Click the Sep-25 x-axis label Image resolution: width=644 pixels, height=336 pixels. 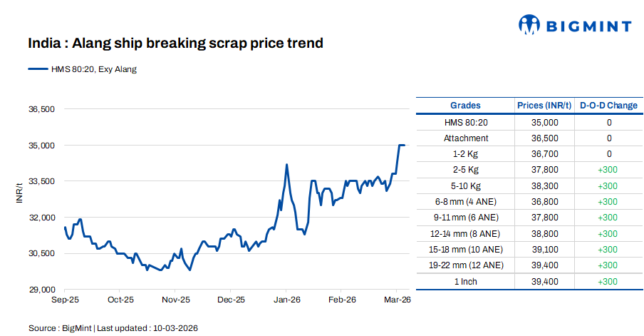coord(65,300)
